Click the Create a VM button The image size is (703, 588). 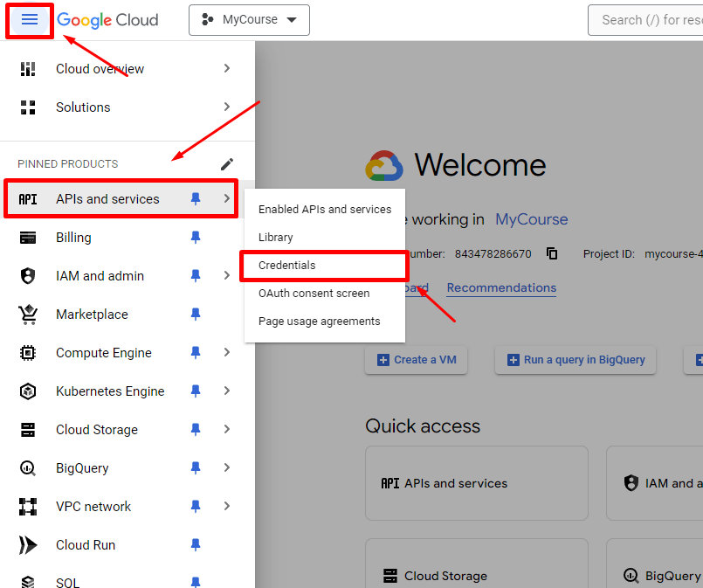point(416,360)
